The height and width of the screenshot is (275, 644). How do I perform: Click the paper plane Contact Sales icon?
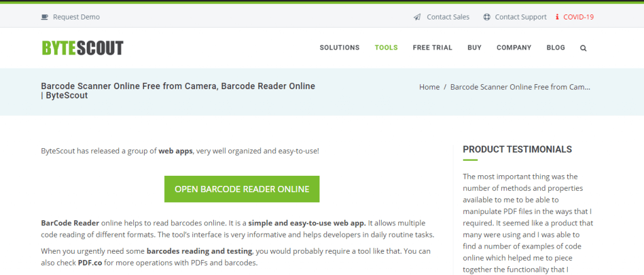coord(418,17)
